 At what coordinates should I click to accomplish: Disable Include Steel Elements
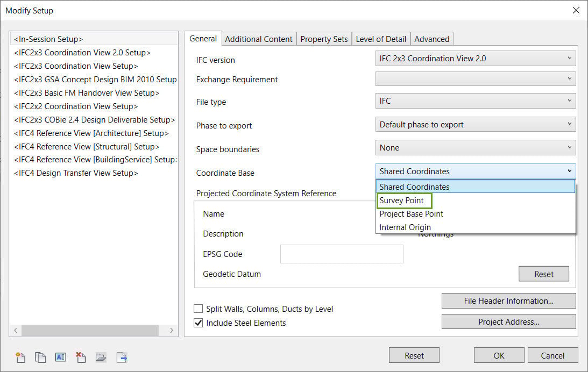point(199,323)
